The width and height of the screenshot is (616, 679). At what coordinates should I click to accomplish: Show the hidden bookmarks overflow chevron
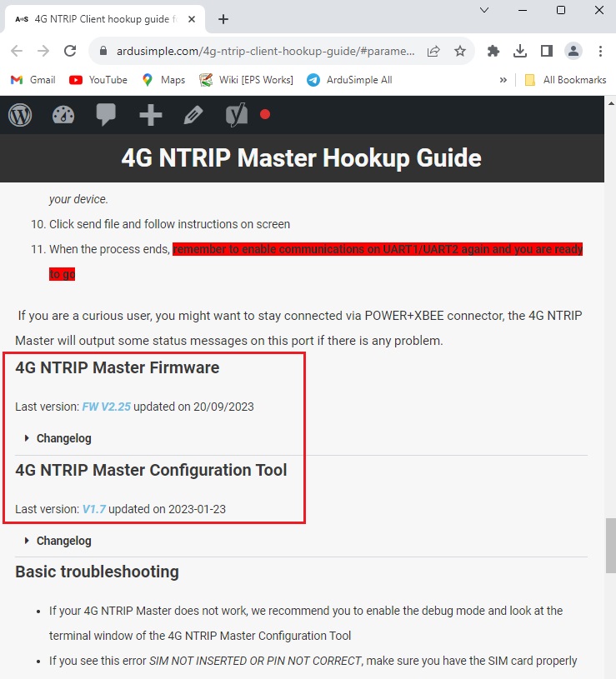coord(503,80)
